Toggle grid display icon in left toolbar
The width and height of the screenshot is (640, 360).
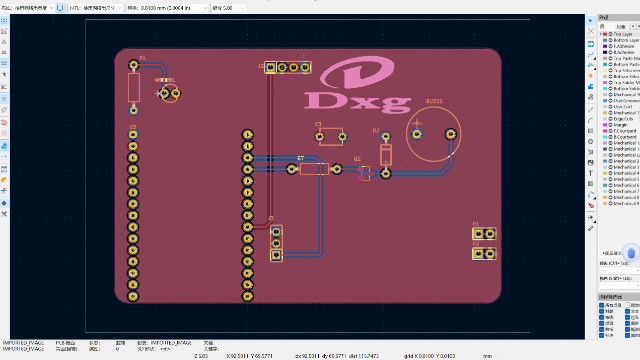click(x=4, y=20)
